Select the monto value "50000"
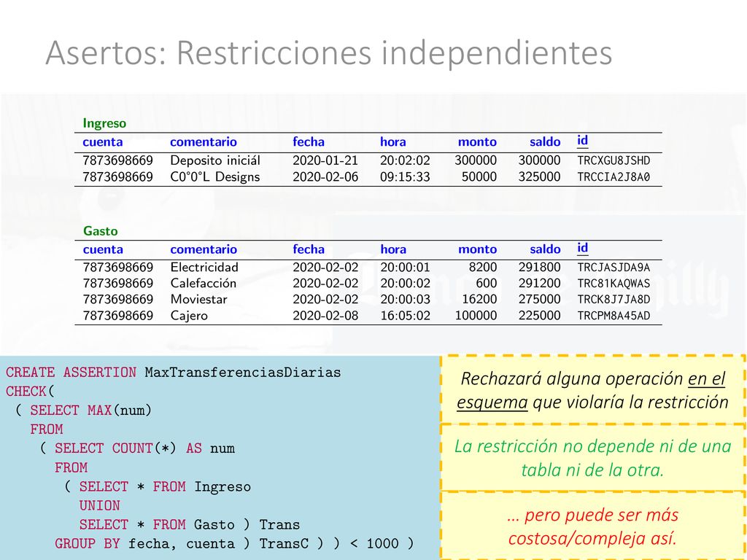Image resolution: width=747 pixels, height=560 pixels. (x=479, y=176)
